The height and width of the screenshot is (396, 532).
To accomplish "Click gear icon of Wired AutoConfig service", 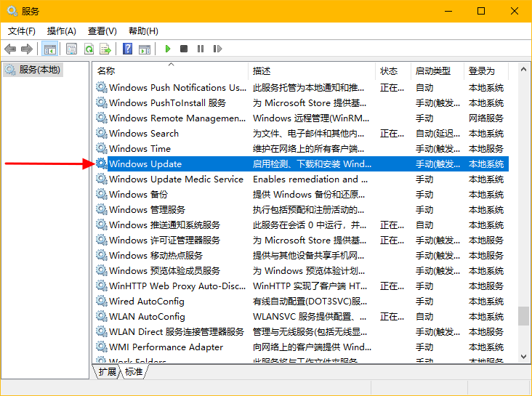I will [x=102, y=301].
